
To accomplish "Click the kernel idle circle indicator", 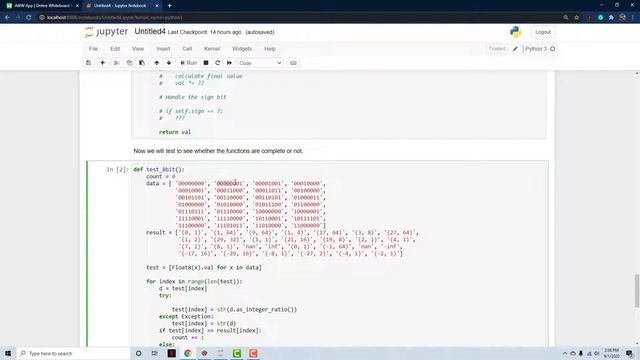I will click(553, 49).
